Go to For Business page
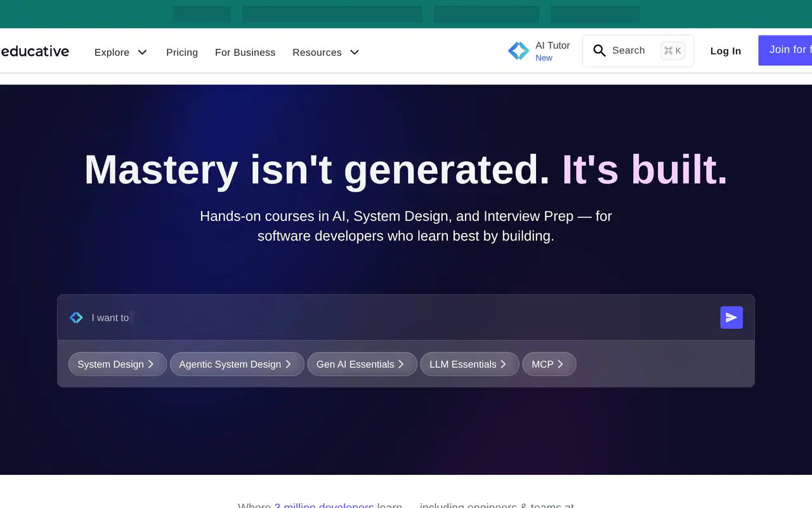The image size is (812, 508). 245,52
